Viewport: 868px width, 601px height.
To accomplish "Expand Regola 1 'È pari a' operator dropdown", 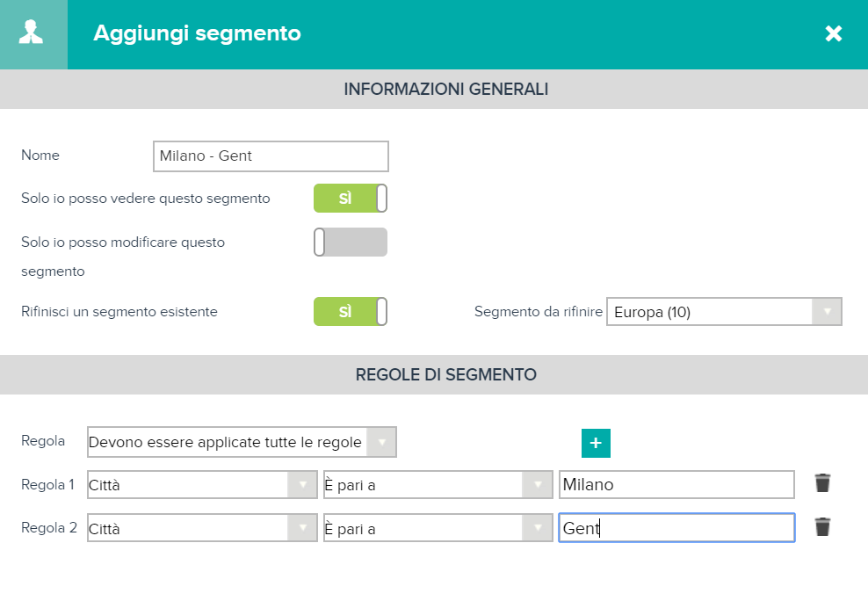I will [438, 485].
